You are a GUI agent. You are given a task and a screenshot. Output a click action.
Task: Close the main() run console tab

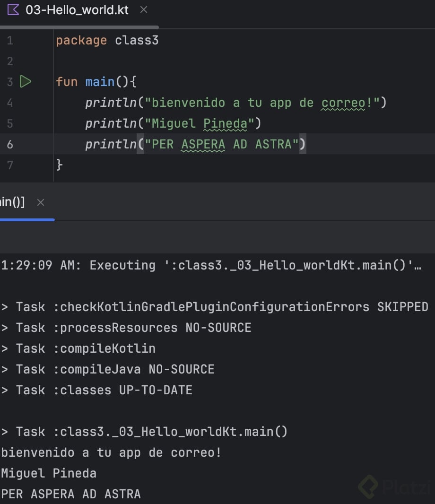tap(41, 202)
